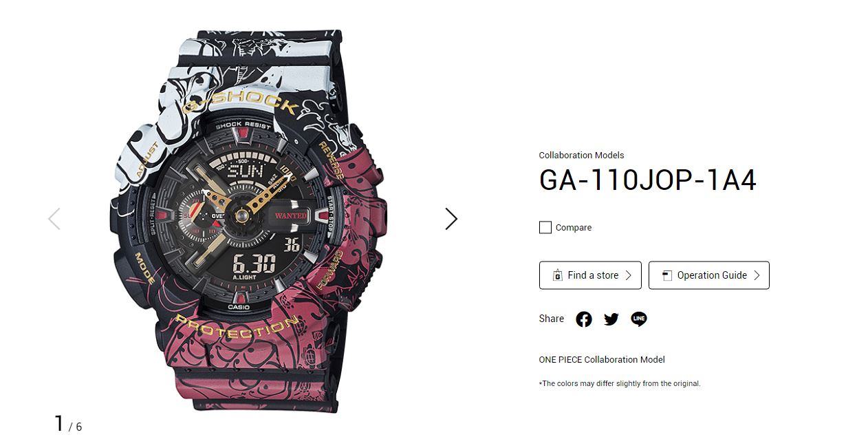Go to the next product image arrow

451,219
